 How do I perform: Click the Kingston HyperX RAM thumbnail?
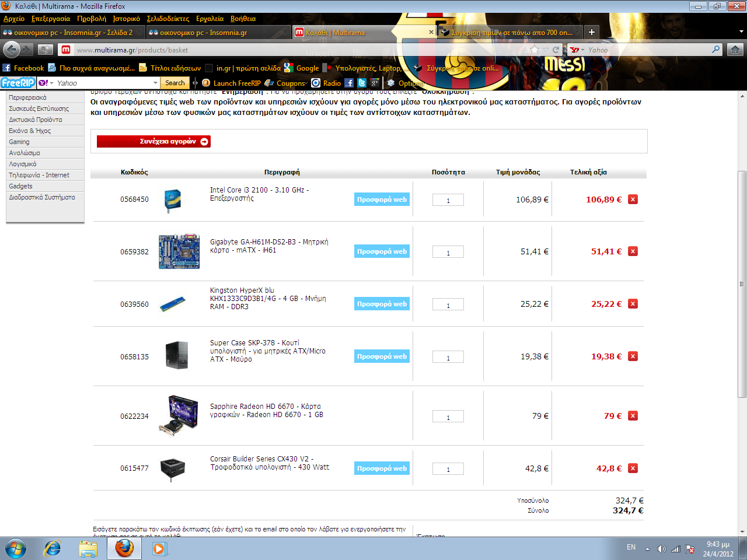click(173, 304)
